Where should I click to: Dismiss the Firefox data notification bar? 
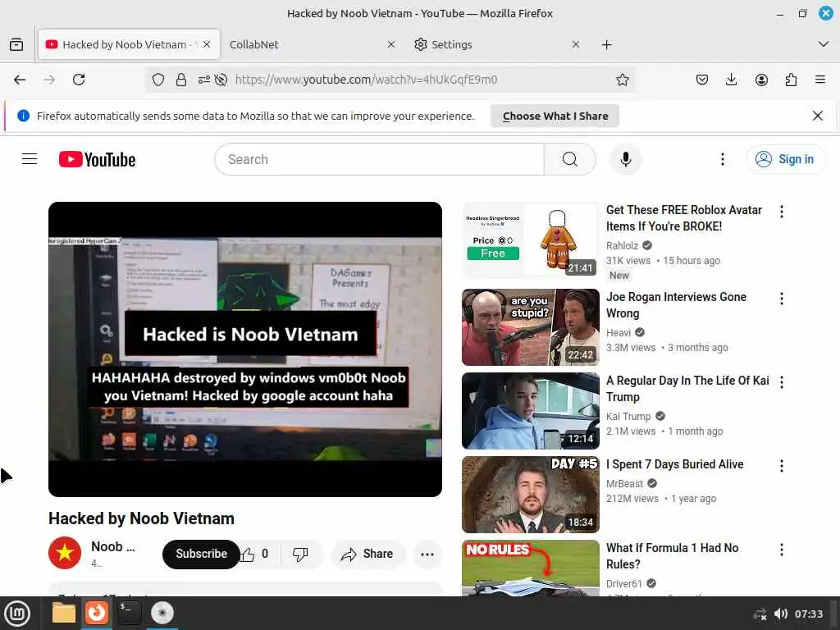[x=818, y=116]
